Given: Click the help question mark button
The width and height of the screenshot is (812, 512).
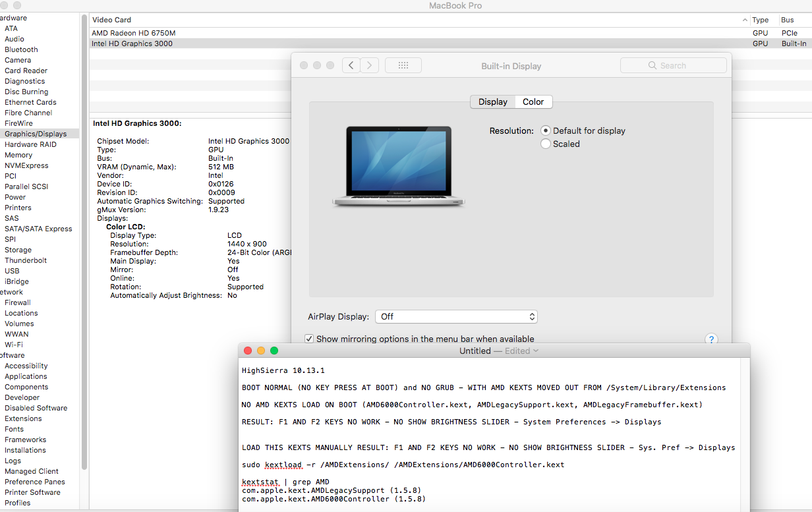Looking at the screenshot, I should [711, 339].
